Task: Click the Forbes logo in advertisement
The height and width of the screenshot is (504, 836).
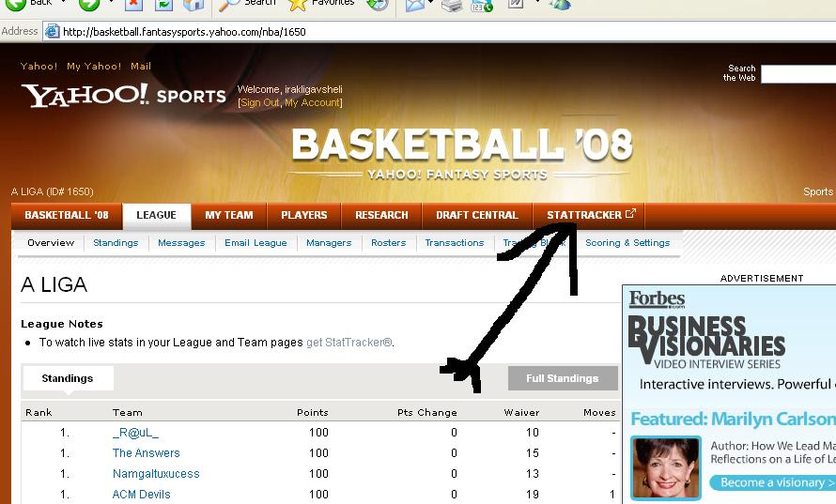Action: point(657,299)
